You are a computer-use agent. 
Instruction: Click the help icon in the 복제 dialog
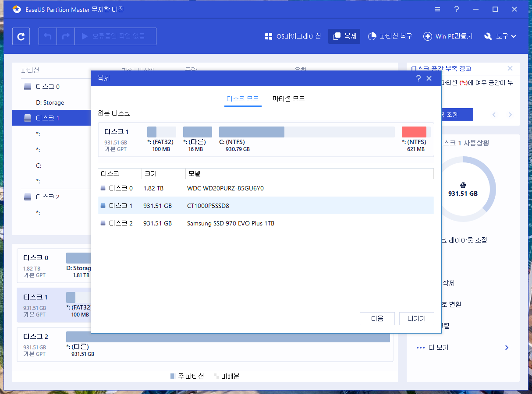click(418, 78)
